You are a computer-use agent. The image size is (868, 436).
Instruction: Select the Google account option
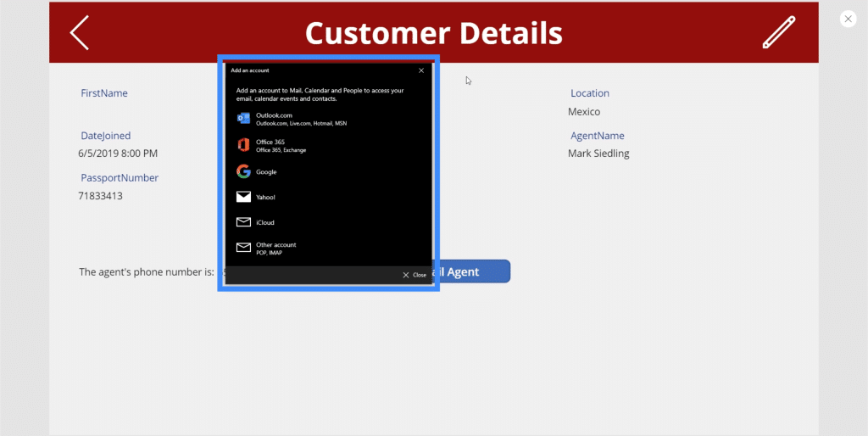tap(328, 171)
